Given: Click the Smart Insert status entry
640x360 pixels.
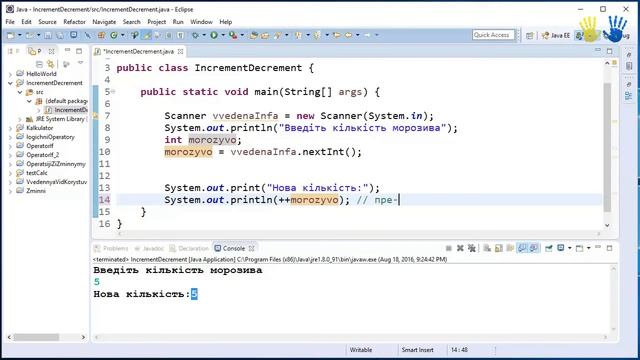Looking at the screenshot, I should [417, 350].
